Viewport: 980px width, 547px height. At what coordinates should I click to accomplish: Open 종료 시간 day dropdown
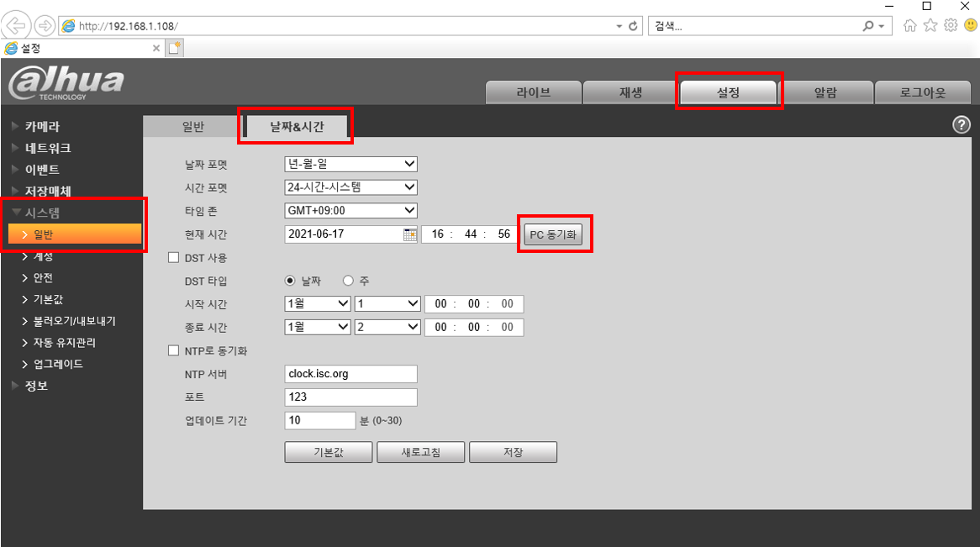tap(387, 327)
